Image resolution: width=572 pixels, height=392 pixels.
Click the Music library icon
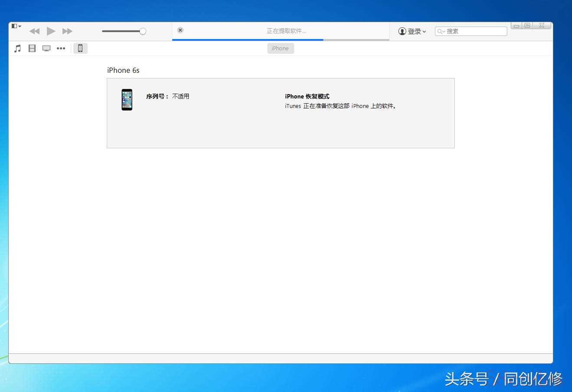pyautogui.click(x=18, y=49)
